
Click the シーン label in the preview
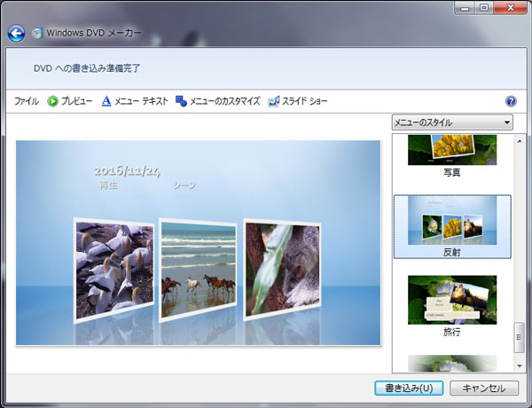[184, 185]
